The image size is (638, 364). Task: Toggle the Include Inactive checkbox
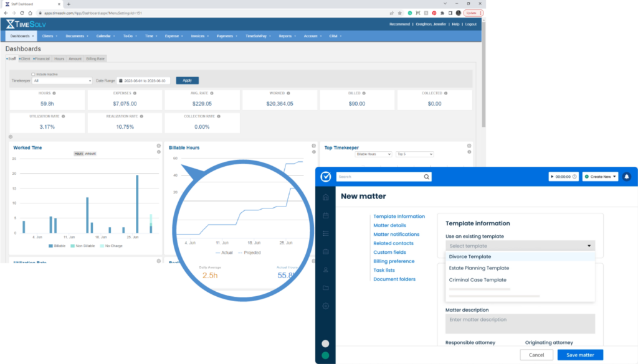[x=33, y=74]
